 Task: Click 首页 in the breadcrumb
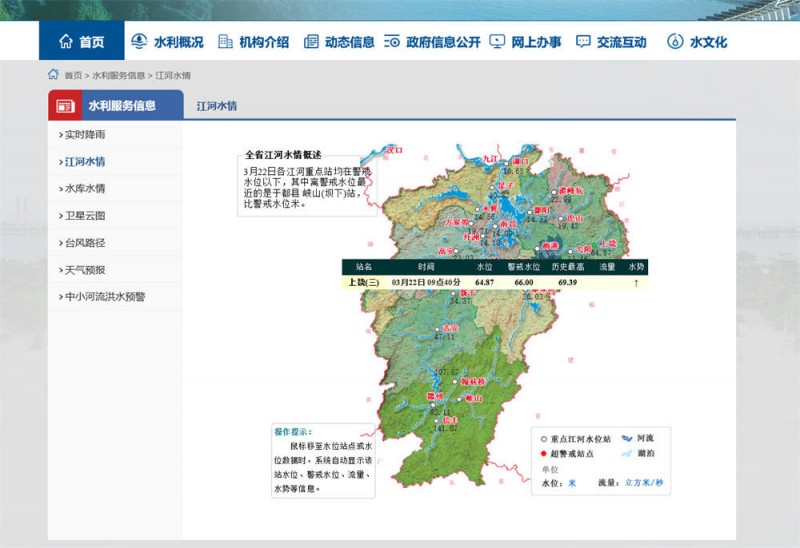73,76
